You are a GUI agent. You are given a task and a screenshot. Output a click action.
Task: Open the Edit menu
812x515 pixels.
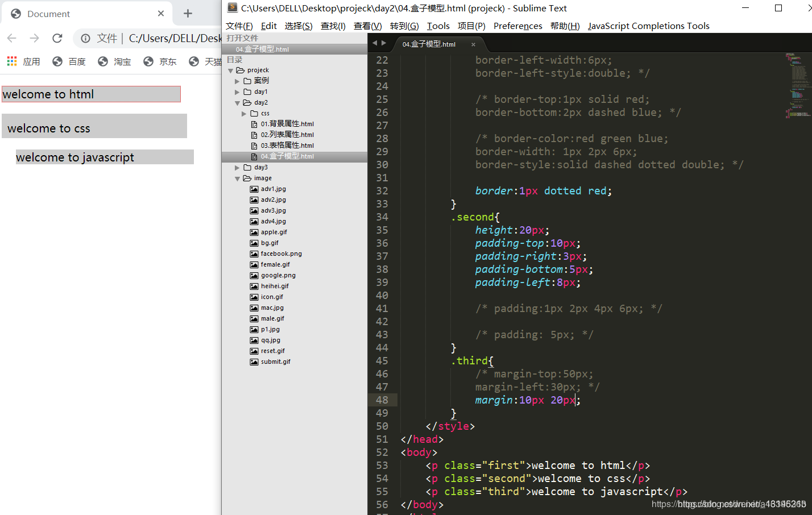click(x=269, y=26)
